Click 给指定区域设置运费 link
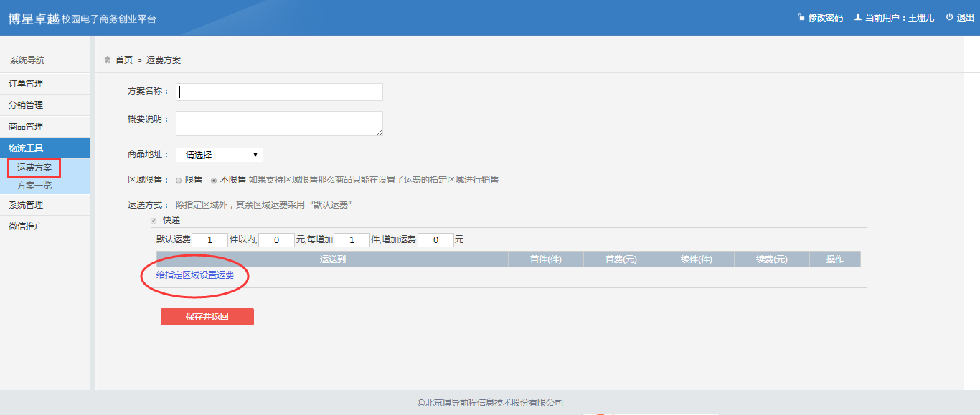980x415 pixels. 195,275
